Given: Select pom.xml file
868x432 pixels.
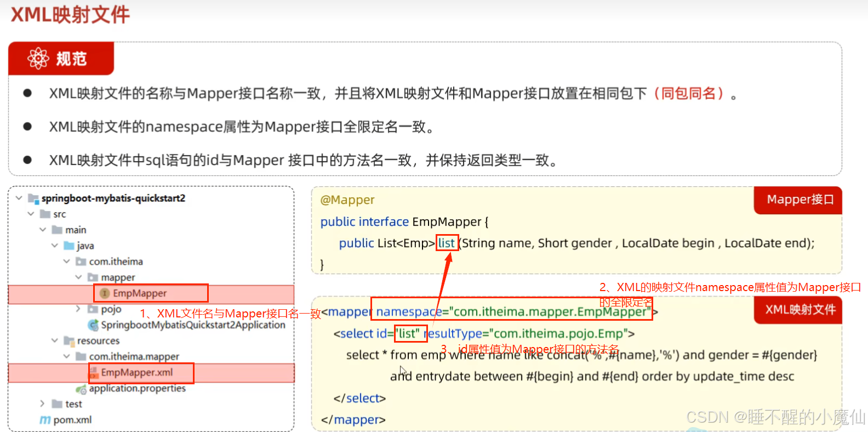Looking at the screenshot, I should coord(73,420).
